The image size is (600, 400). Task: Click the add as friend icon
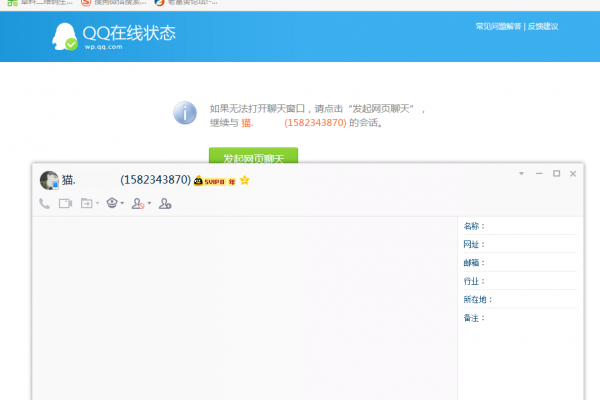click(165, 203)
